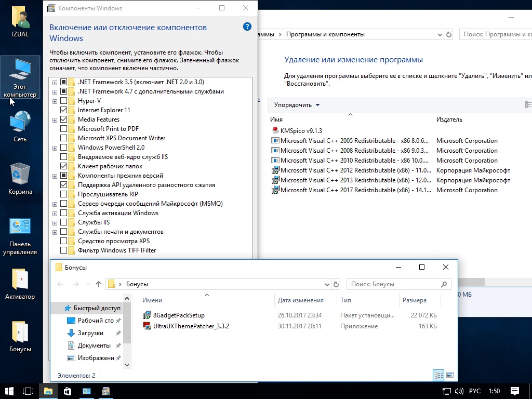
Task: Uncheck Клиент рабочих папок checkbox
Action: pyautogui.click(x=63, y=166)
